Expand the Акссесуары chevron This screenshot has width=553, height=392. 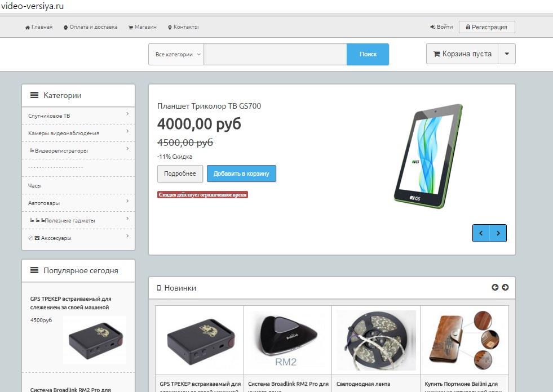point(127,236)
